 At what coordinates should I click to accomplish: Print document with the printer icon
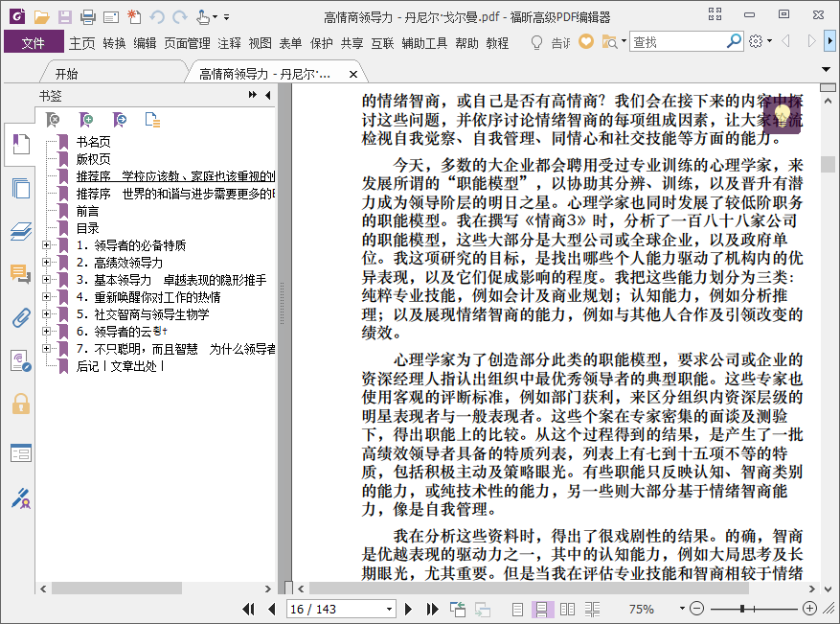click(x=88, y=17)
